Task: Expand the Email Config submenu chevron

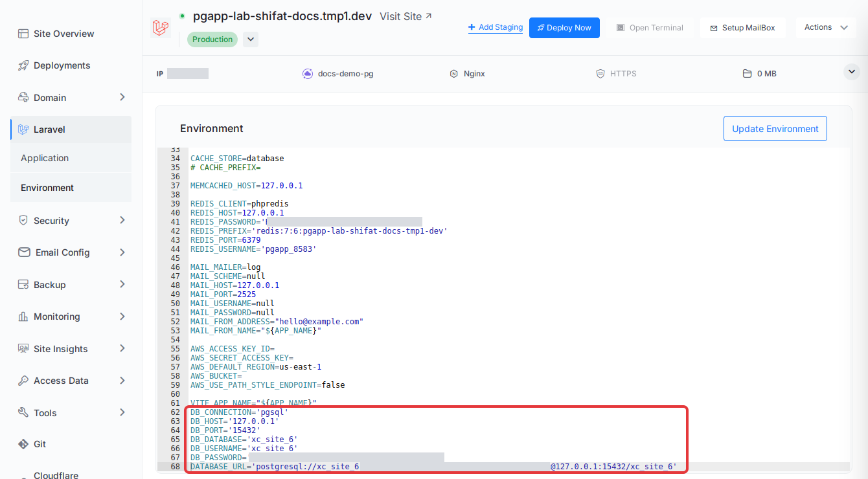Action: click(x=122, y=252)
